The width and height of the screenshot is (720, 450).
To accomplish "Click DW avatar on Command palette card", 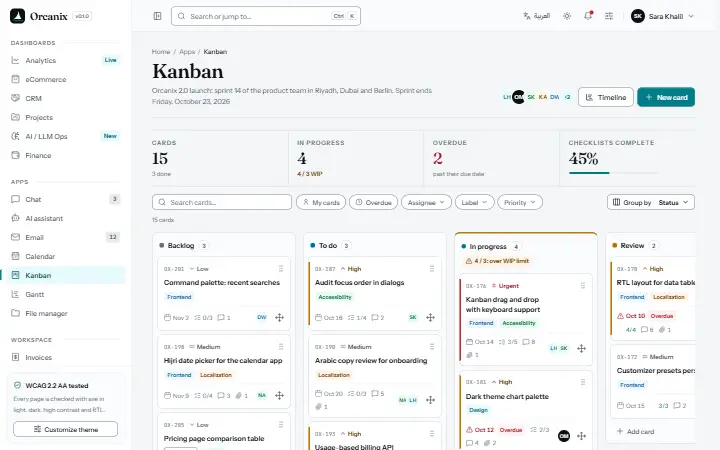I will click(x=261, y=317).
